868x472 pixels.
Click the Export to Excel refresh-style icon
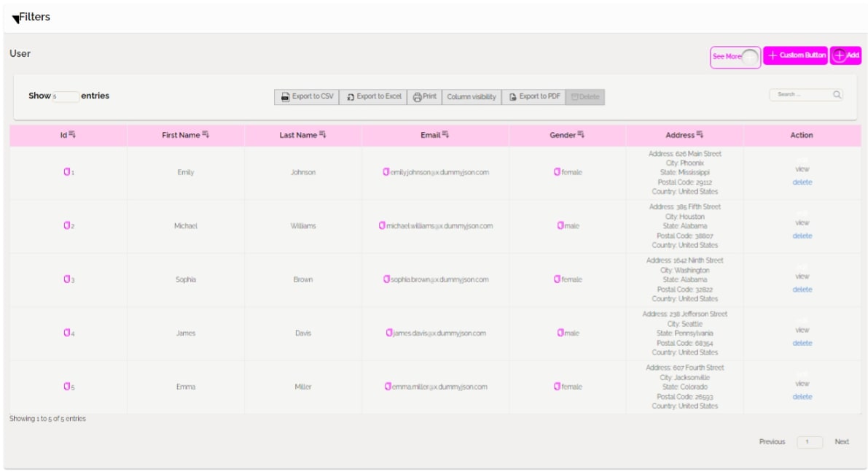(x=351, y=95)
